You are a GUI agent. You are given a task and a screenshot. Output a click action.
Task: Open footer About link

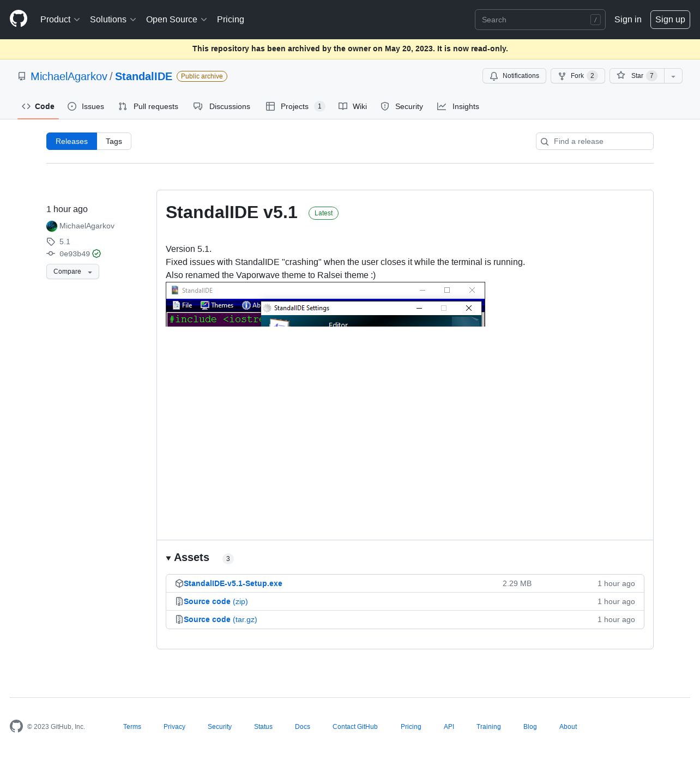pos(568,727)
